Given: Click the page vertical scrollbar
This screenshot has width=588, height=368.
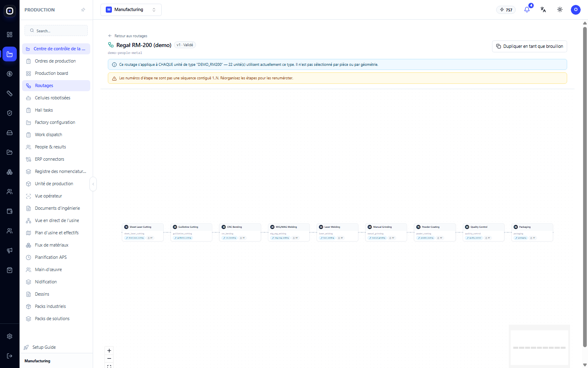Looking at the screenshot, I should (585, 187).
